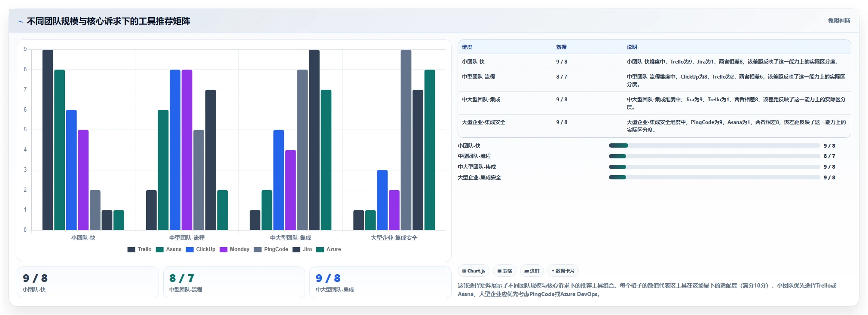Click the 象限判断 tag in the header

point(839,21)
